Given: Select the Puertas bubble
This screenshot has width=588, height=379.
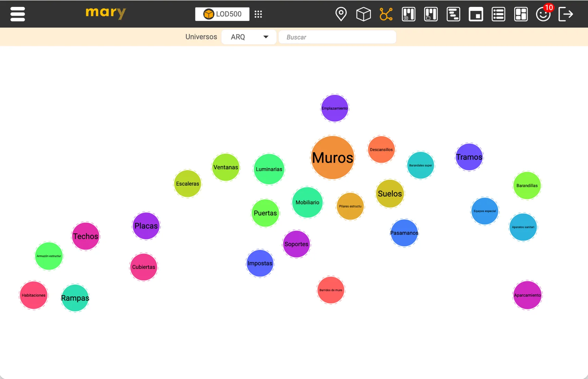Looking at the screenshot, I should (265, 213).
